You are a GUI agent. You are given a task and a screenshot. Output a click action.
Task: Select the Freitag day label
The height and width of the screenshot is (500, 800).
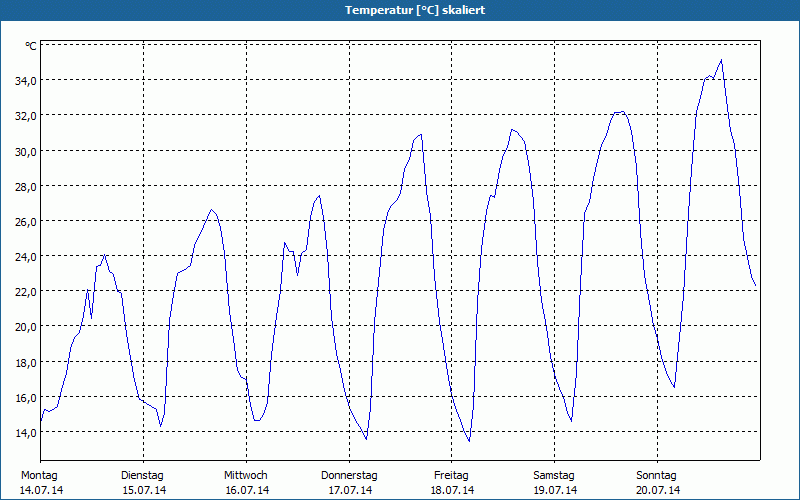pyautogui.click(x=452, y=476)
